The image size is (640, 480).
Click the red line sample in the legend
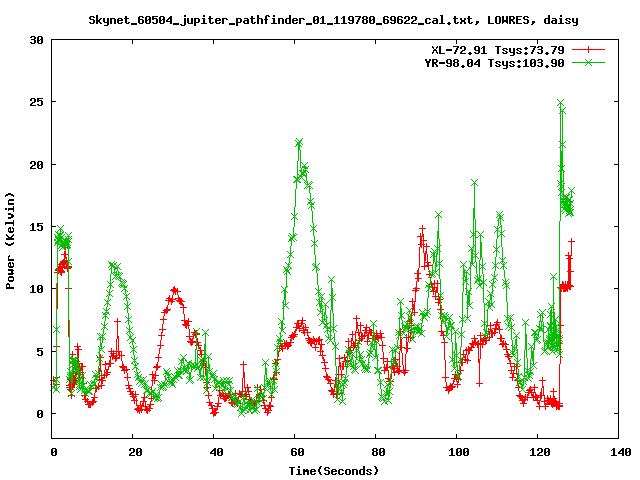(x=588, y=50)
